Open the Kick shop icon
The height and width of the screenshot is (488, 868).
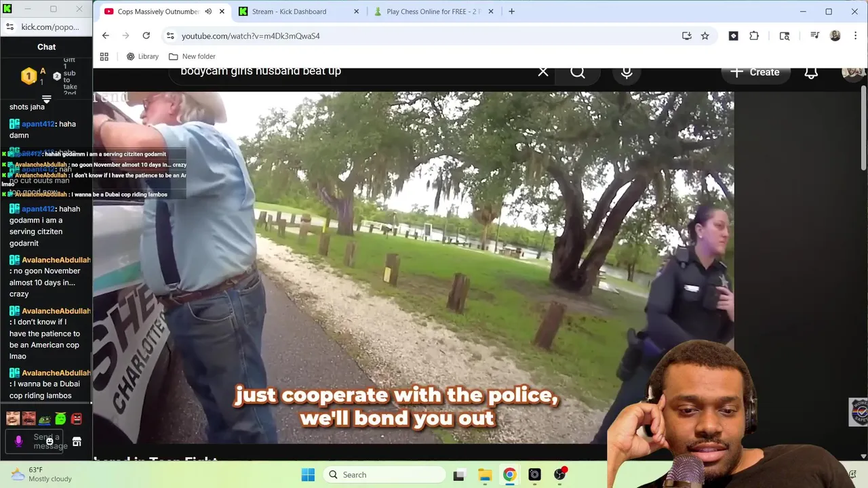pos(77,442)
